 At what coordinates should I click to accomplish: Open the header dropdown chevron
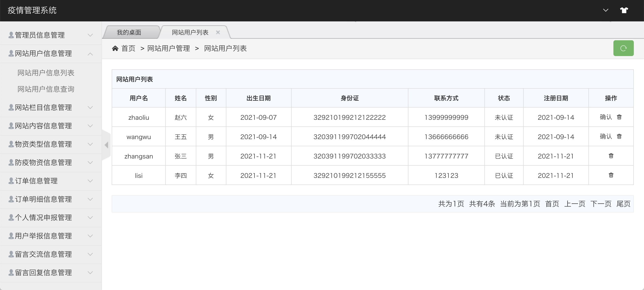coord(606,10)
